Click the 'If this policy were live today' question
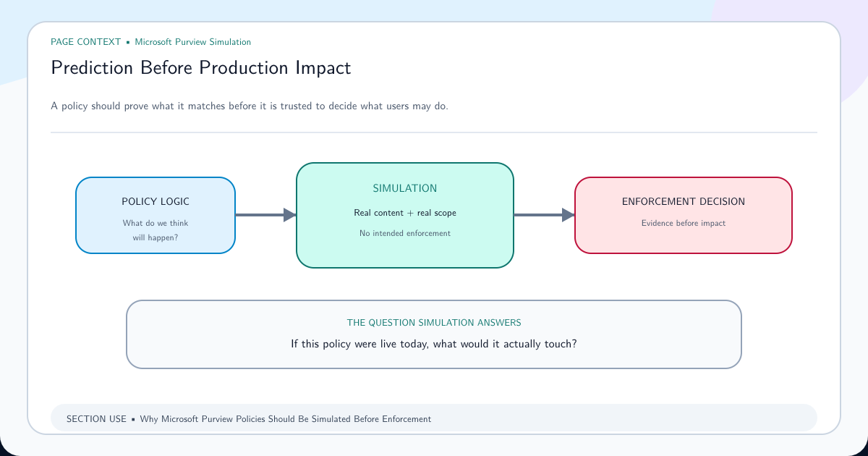Image resolution: width=868 pixels, height=456 pixels. (434, 344)
